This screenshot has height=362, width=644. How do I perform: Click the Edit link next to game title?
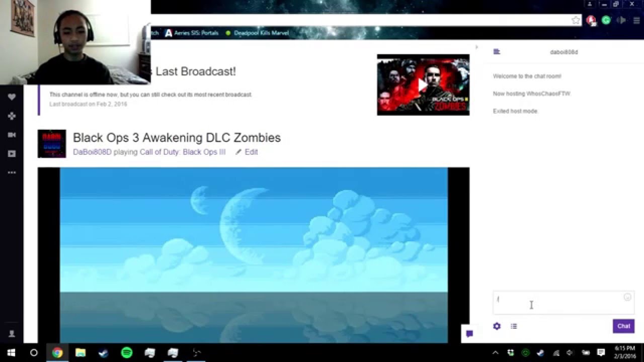pos(251,152)
